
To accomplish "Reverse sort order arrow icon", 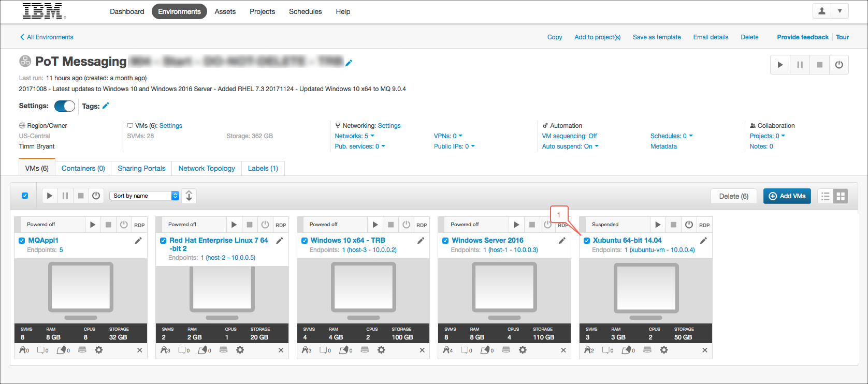I will [x=189, y=196].
